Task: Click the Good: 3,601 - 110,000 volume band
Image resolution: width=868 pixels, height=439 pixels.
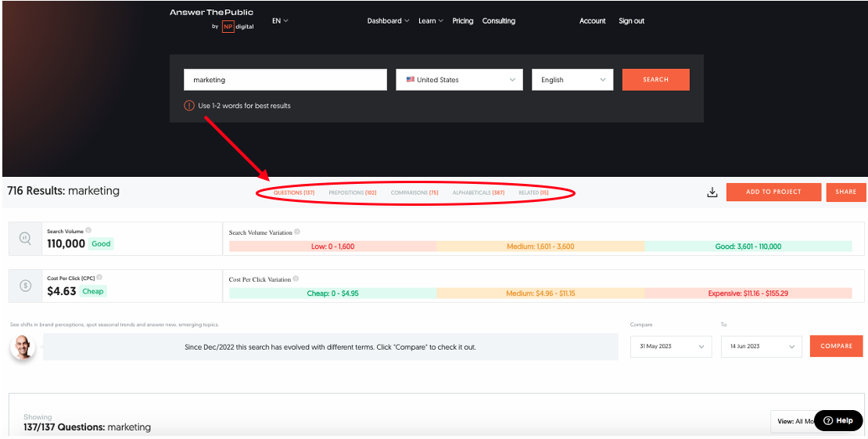Action: 748,246
